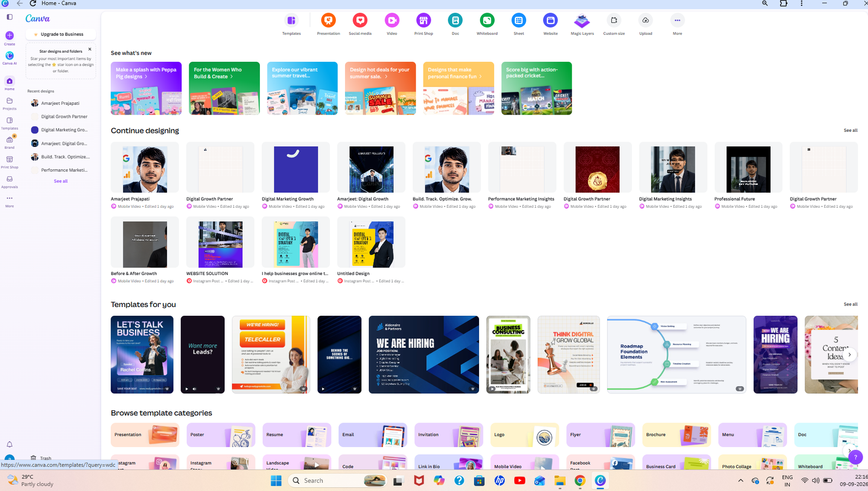Viewport: 868px width, 491px height.
Task: Open the More design types icon
Action: 678,21
